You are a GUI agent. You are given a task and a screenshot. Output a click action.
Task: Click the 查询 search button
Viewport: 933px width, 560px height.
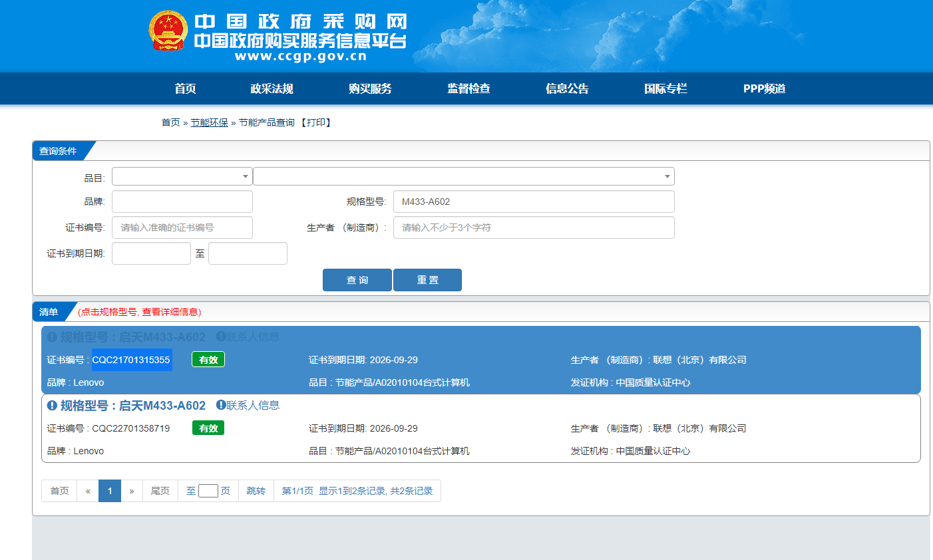(357, 280)
